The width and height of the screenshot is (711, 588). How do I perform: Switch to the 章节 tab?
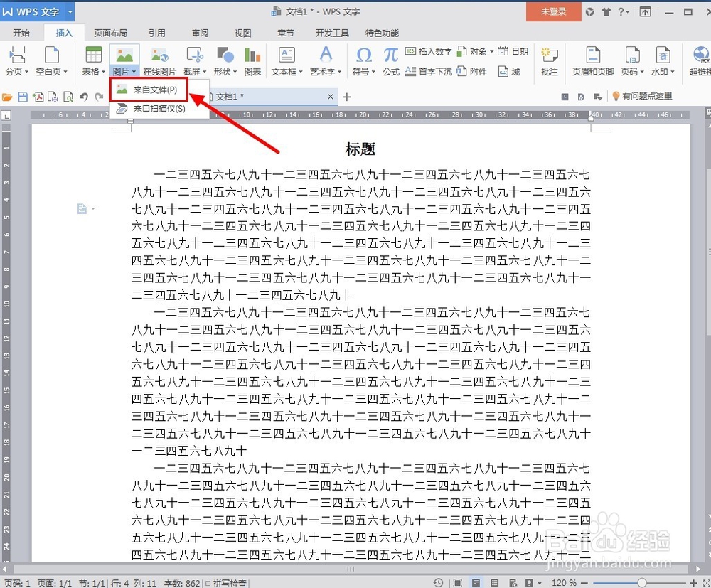(286, 33)
